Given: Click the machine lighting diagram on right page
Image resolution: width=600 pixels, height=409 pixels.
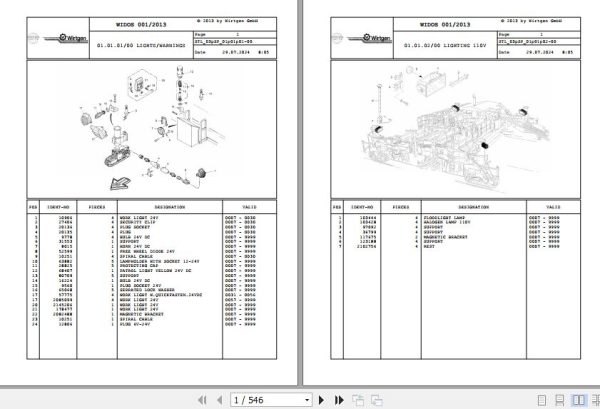Looking at the screenshot, I should pyautogui.click(x=455, y=130).
